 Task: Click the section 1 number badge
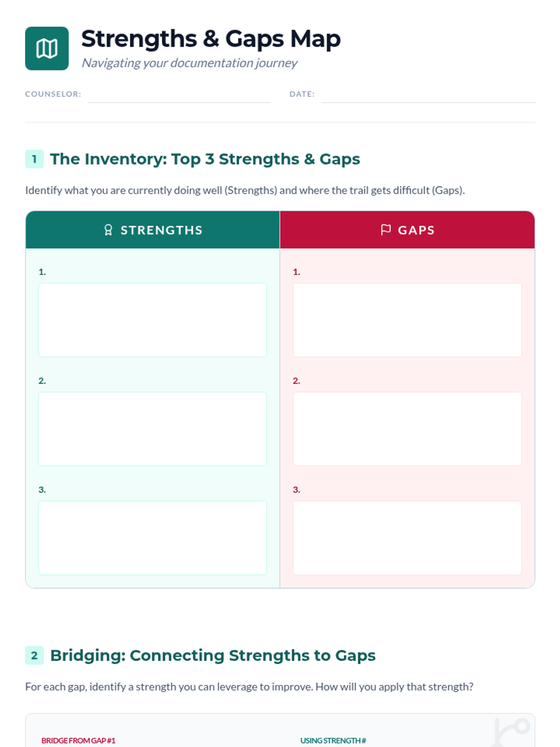[34, 159]
